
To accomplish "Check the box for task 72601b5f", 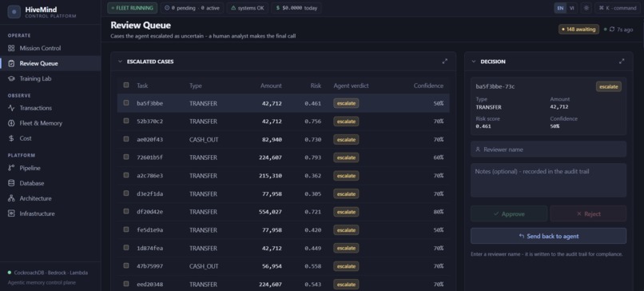I will click(x=126, y=157).
